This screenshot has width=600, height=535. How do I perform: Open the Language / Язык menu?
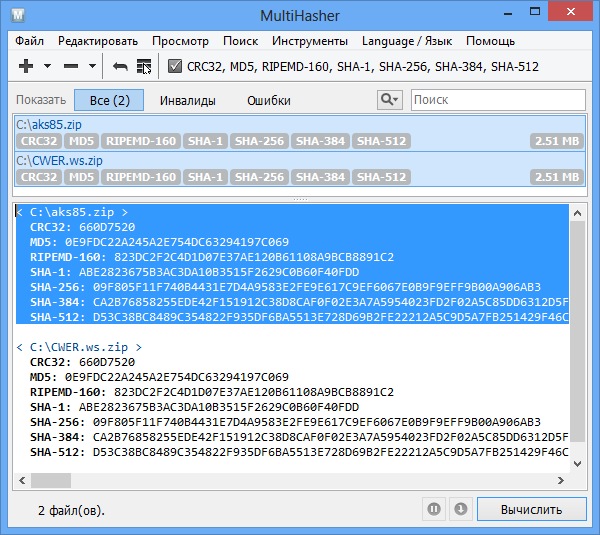tap(406, 41)
